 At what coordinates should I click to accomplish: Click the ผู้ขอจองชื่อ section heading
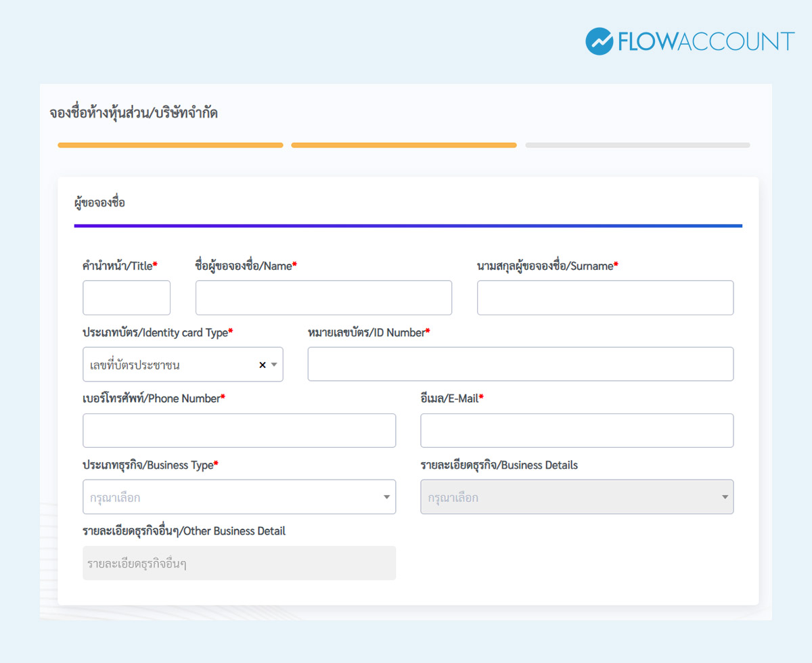pos(99,202)
